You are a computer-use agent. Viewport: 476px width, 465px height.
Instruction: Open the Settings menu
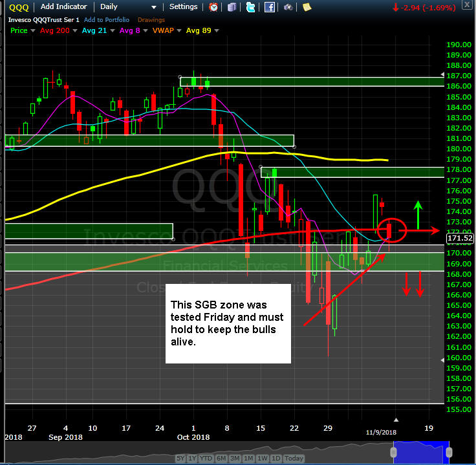[184, 6]
